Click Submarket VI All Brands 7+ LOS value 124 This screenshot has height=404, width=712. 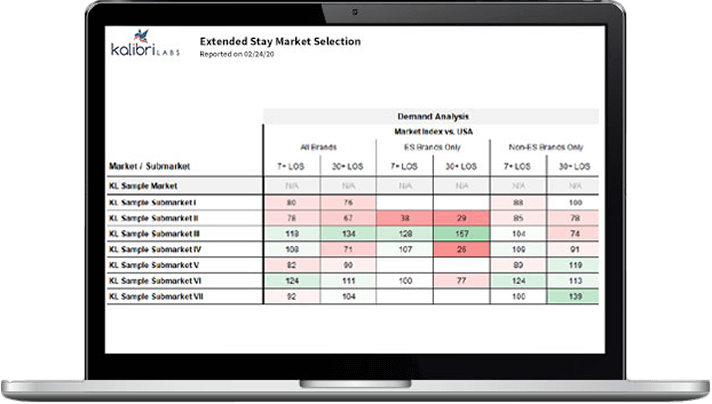tap(292, 281)
